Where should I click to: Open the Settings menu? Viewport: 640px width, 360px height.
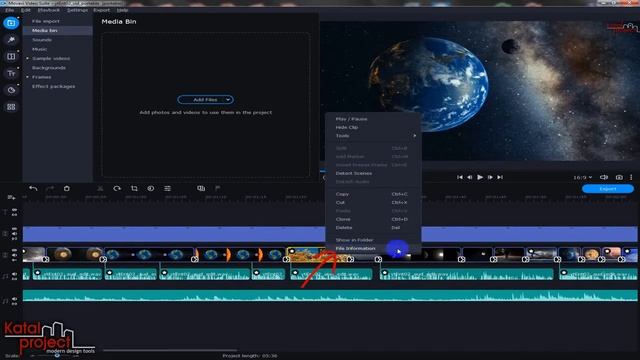[77, 10]
